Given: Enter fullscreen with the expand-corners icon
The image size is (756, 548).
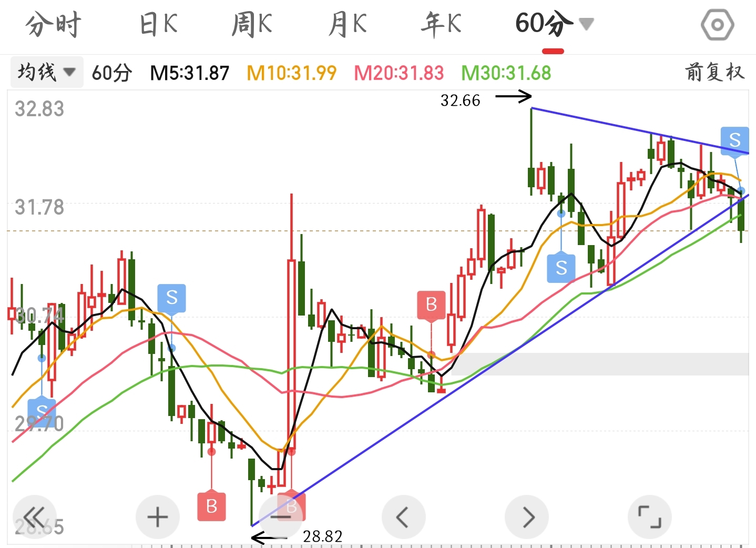Looking at the screenshot, I should click(x=650, y=517).
